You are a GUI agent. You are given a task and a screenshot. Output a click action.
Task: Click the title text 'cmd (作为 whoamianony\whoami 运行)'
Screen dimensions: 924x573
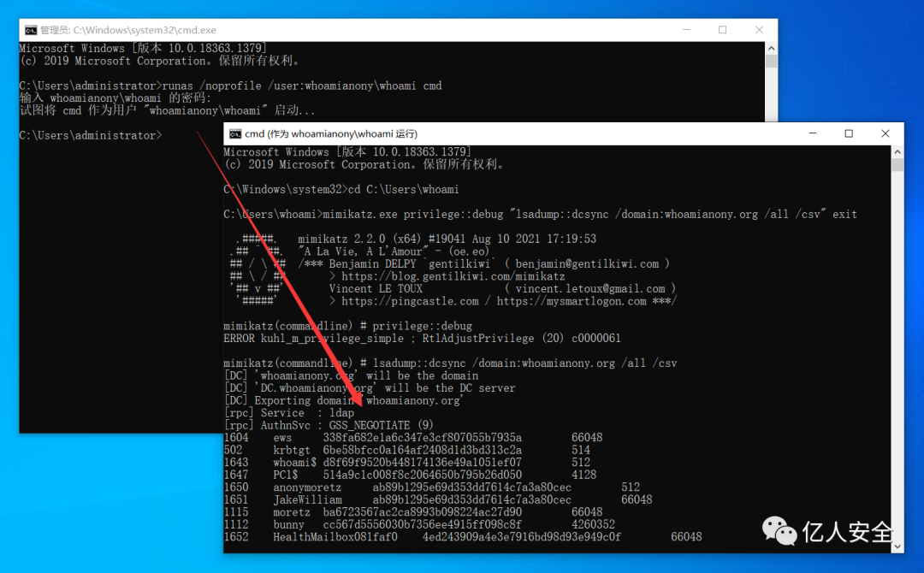coord(331,133)
